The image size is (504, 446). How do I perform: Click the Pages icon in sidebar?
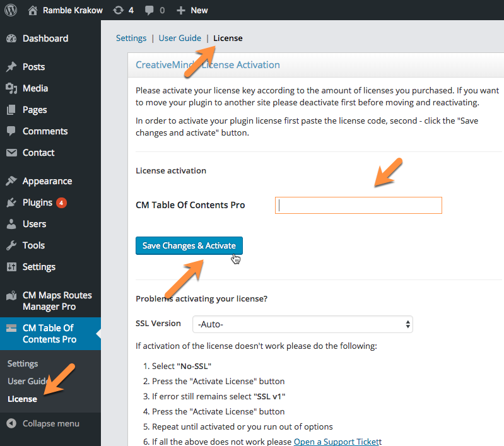11,110
